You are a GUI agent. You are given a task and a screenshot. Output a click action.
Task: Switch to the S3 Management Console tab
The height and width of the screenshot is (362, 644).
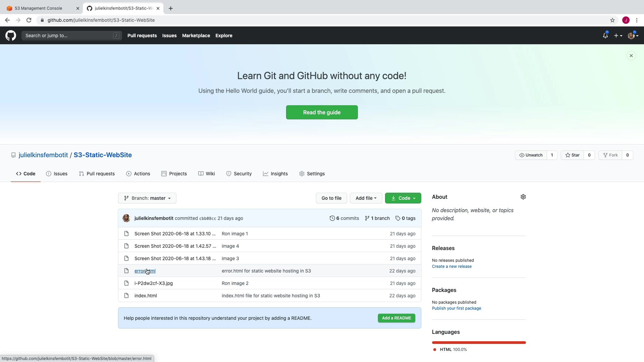tap(38, 8)
